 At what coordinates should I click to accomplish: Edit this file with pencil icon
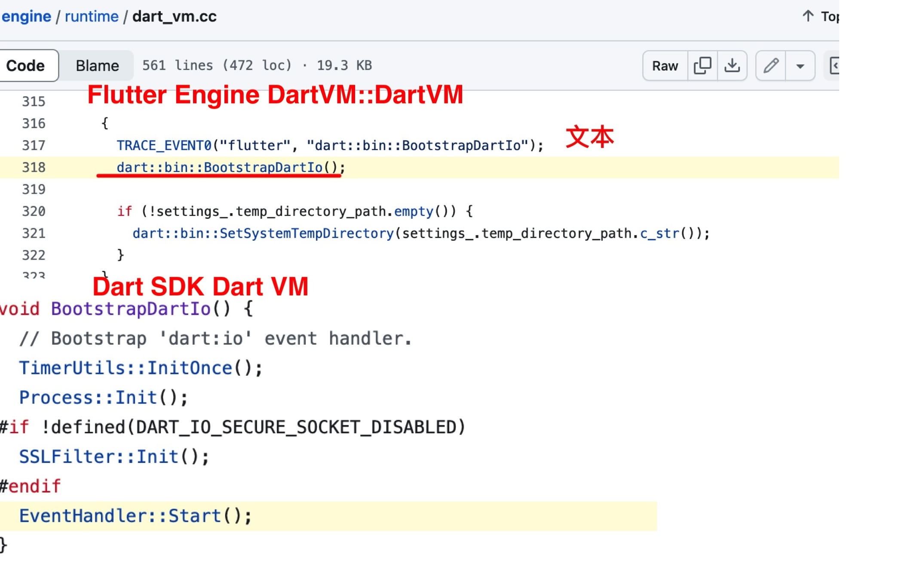771,66
